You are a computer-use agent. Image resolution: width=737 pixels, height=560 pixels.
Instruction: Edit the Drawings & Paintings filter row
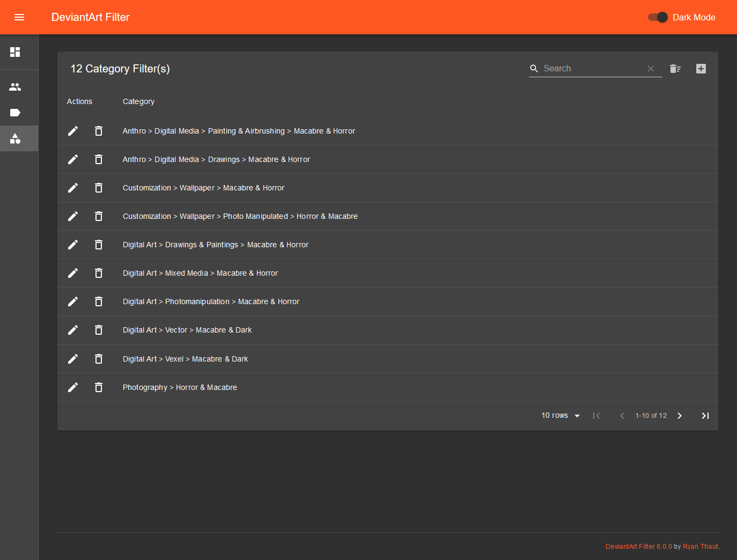point(73,245)
